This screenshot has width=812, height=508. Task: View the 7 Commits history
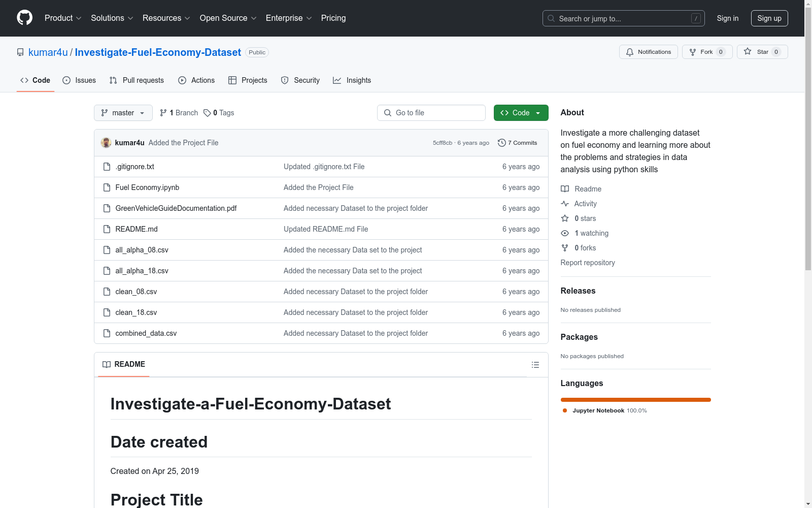(x=518, y=143)
